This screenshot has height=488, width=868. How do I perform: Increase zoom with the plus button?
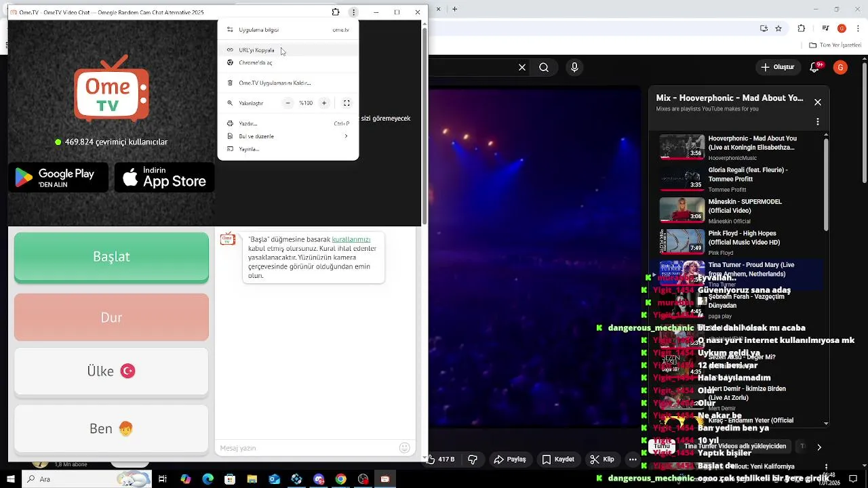pos(324,103)
